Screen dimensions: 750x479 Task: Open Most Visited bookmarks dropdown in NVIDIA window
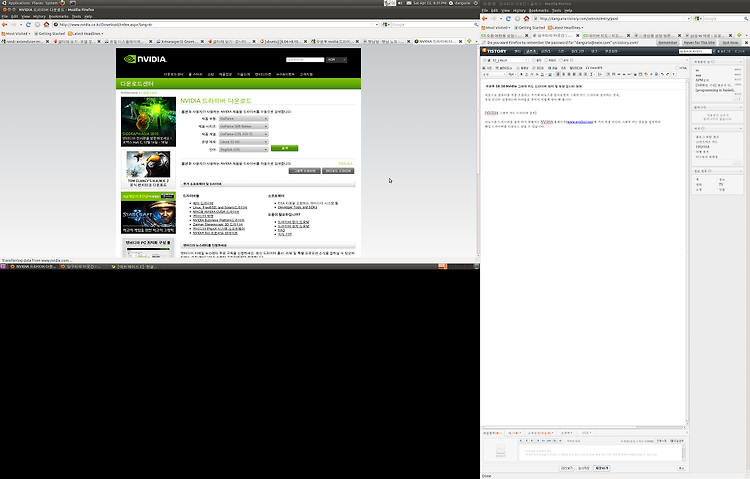tap(16, 33)
